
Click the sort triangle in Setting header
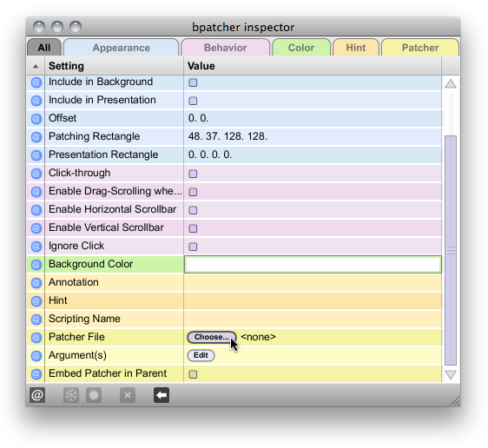coord(36,66)
